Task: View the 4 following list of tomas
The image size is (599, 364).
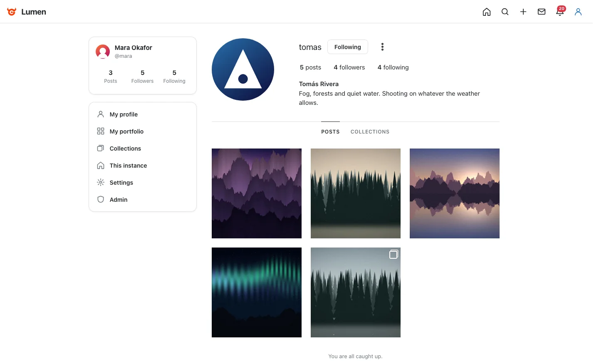Action: coord(393,67)
